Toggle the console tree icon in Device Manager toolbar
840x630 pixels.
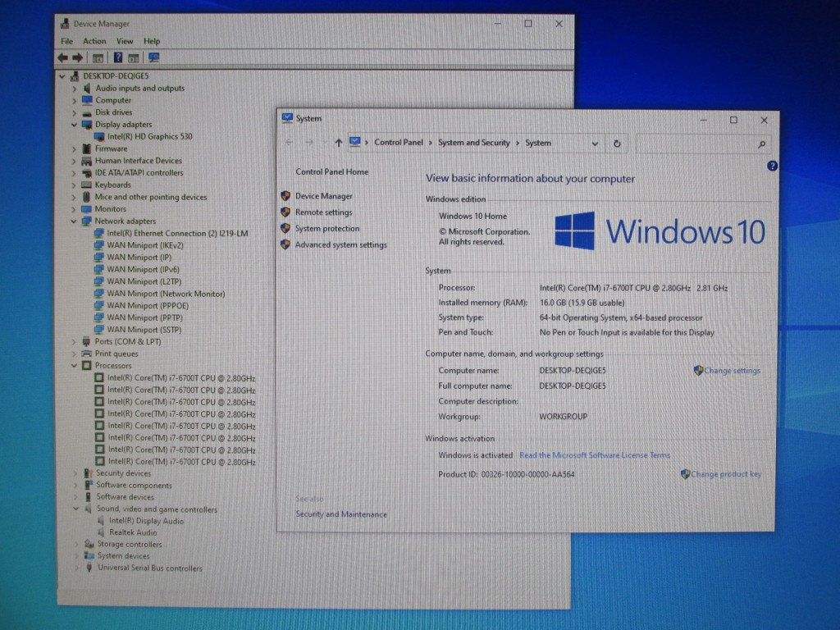tap(98, 58)
